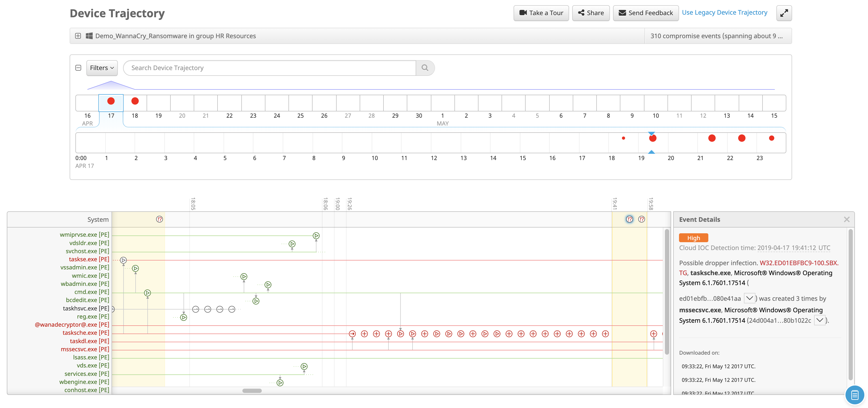Open Use Legacy Device Trajectory link

pyautogui.click(x=724, y=13)
